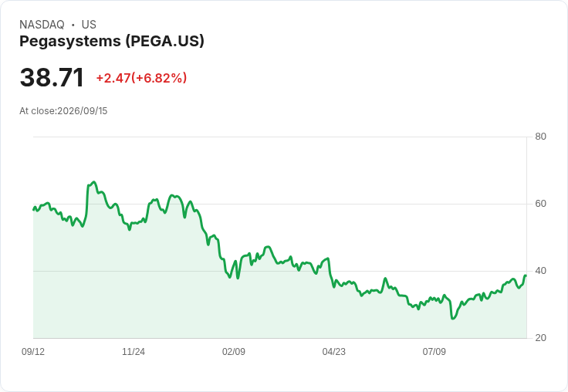Click the 20 y-axis price label

[540, 338]
